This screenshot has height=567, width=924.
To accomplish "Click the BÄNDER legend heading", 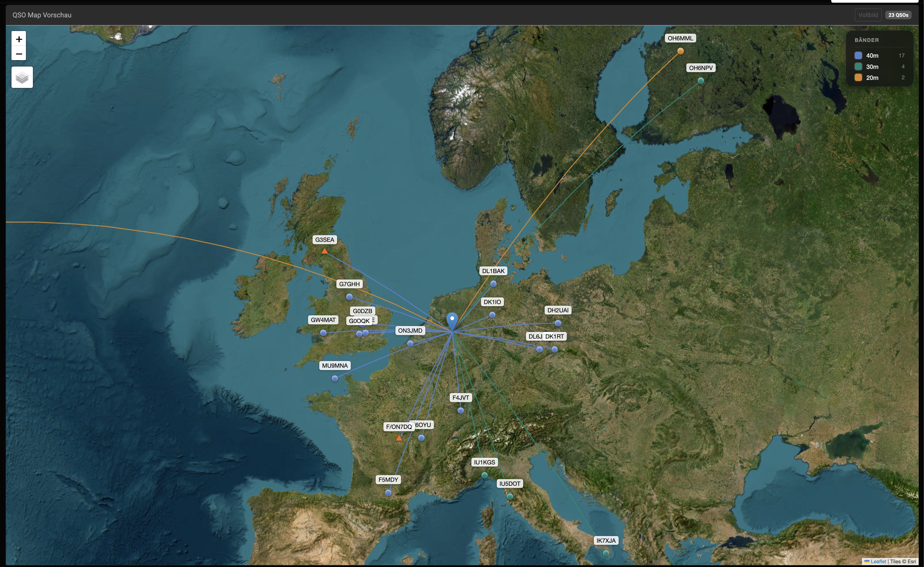I will (x=867, y=40).
